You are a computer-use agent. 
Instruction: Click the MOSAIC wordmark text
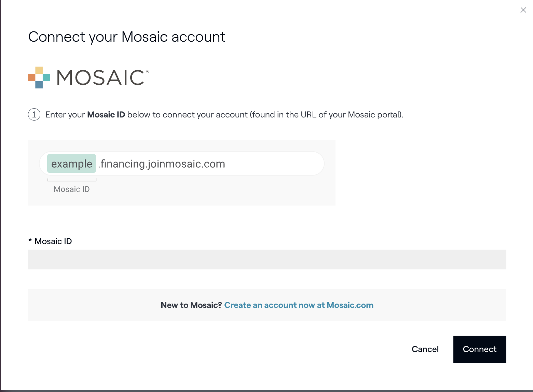(100, 78)
